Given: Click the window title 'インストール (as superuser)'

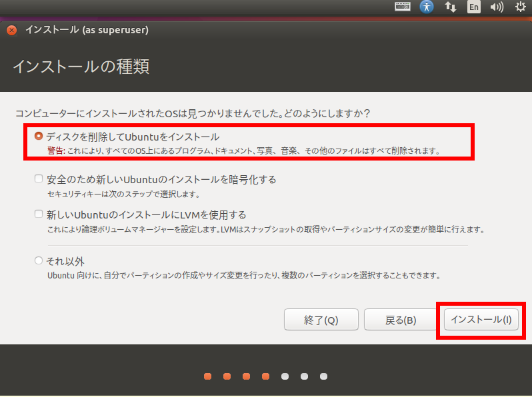Looking at the screenshot, I should click(x=87, y=30).
